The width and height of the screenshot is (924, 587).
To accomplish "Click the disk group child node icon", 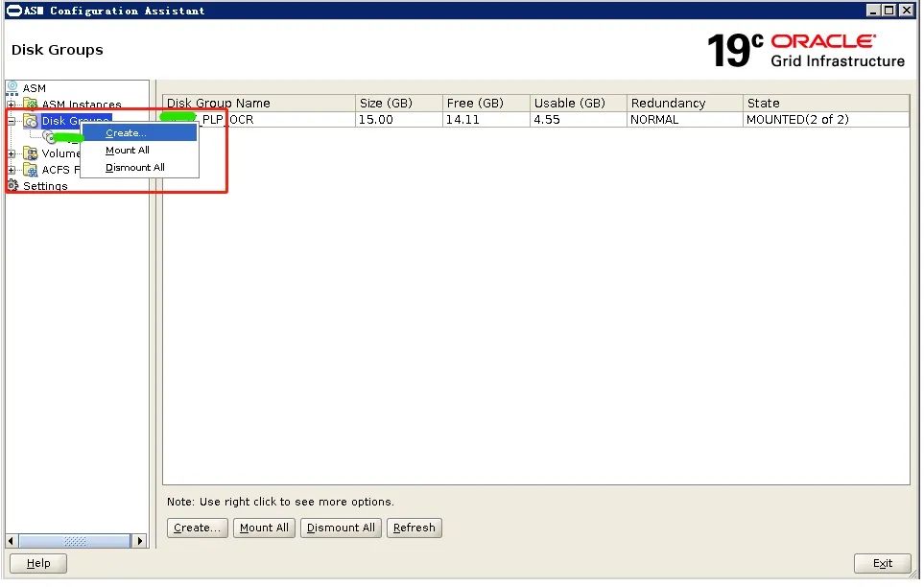I will click(50, 137).
